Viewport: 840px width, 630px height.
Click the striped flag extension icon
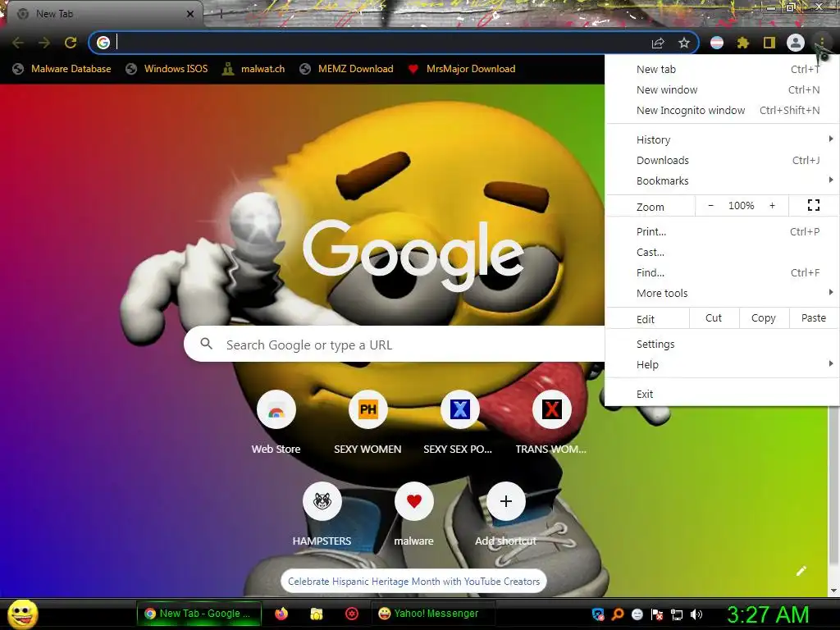click(x=717, y=43)
